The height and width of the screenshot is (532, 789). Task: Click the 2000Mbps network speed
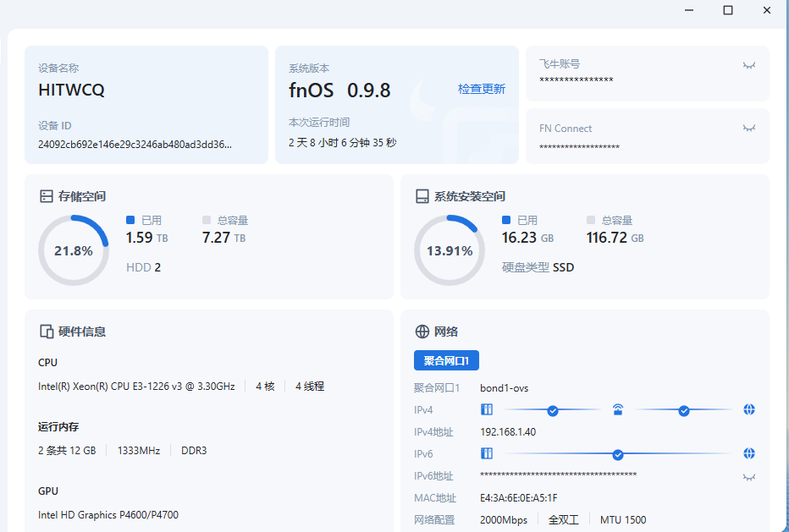504,520
